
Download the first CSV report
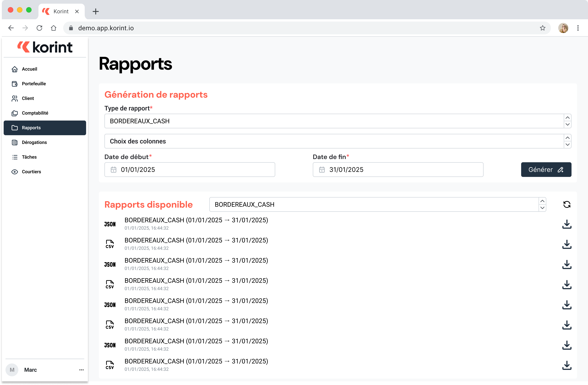point(566,244)
